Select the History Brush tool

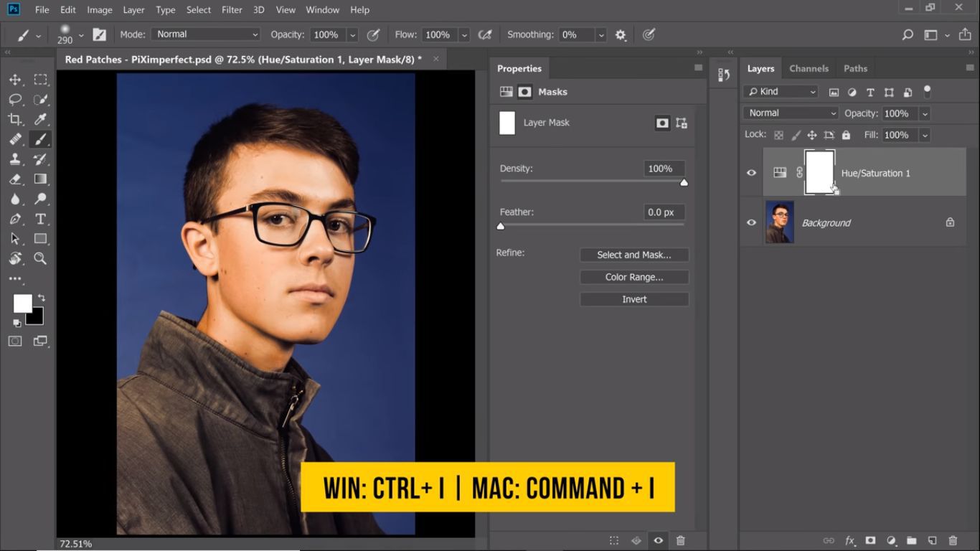pyautogui.click(x=41, y=159)
